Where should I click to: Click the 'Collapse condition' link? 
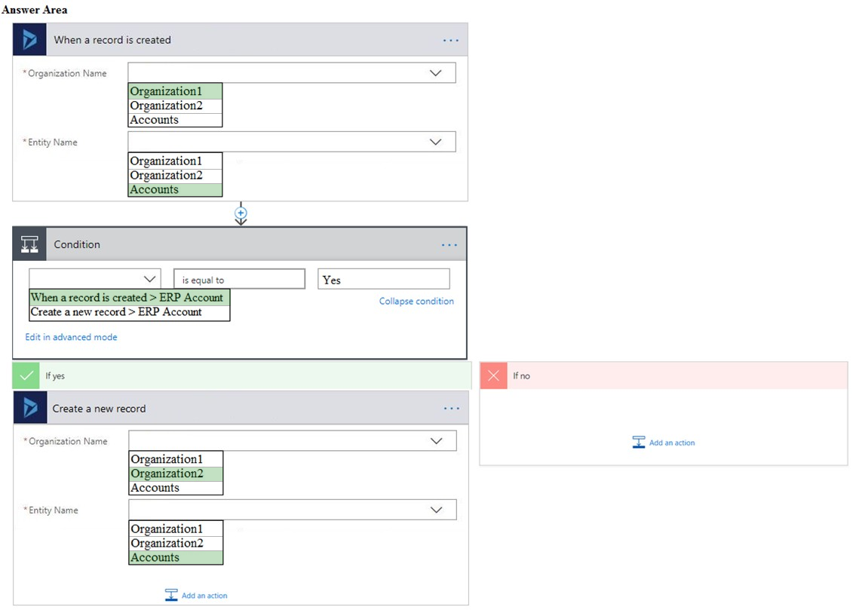[x=416, y=301]
